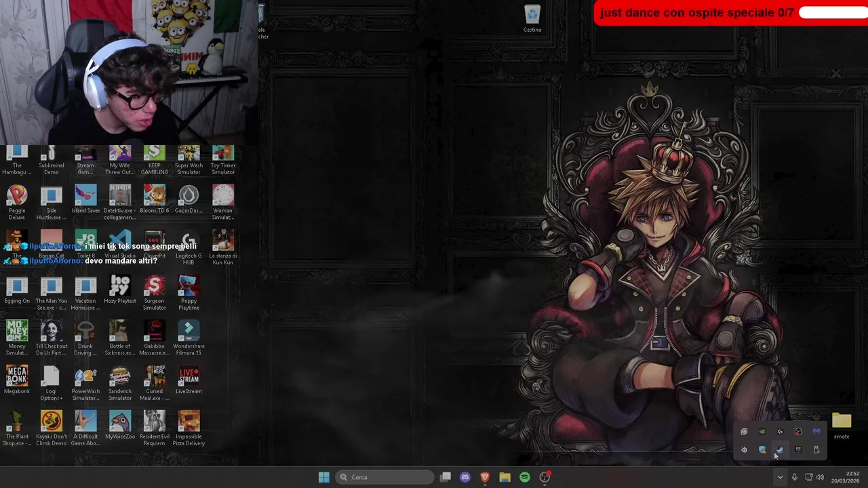Select the CocosDas desktop shortcut

tap(189, 199)
